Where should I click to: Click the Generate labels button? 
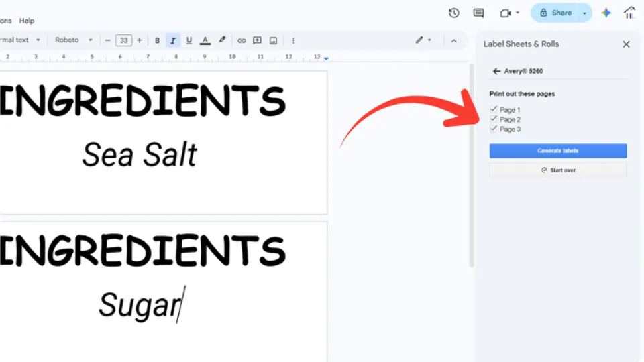coord(558,151)
